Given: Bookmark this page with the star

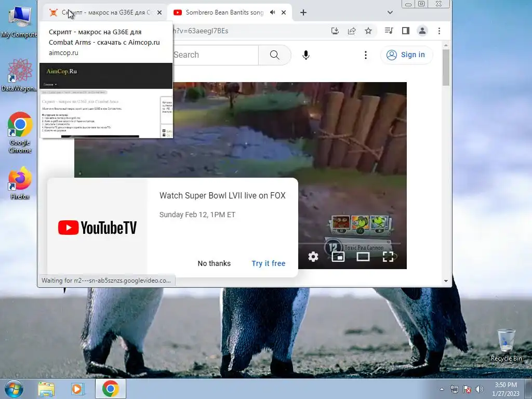Looking at the screenshot, I should (x=368, y=31).
